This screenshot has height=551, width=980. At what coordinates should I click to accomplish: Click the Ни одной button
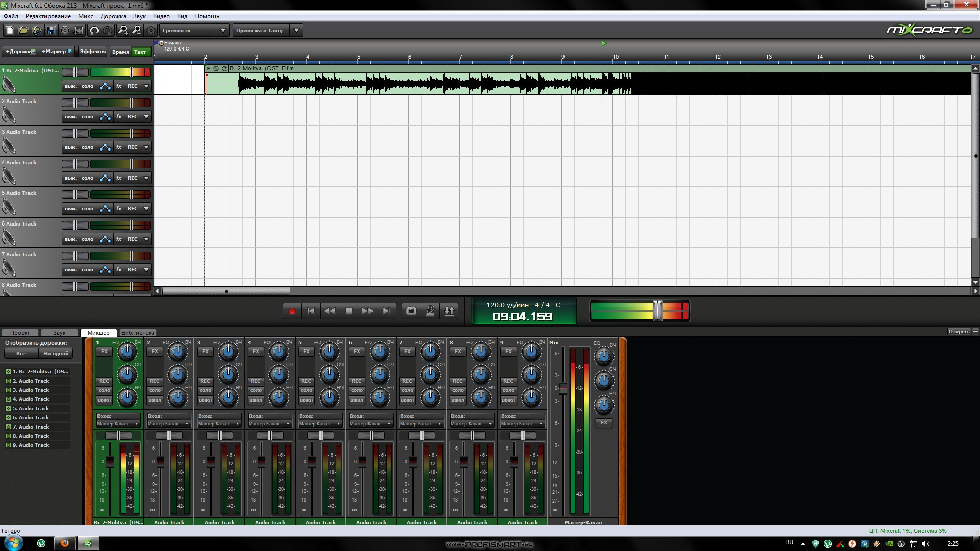[56, 354]
